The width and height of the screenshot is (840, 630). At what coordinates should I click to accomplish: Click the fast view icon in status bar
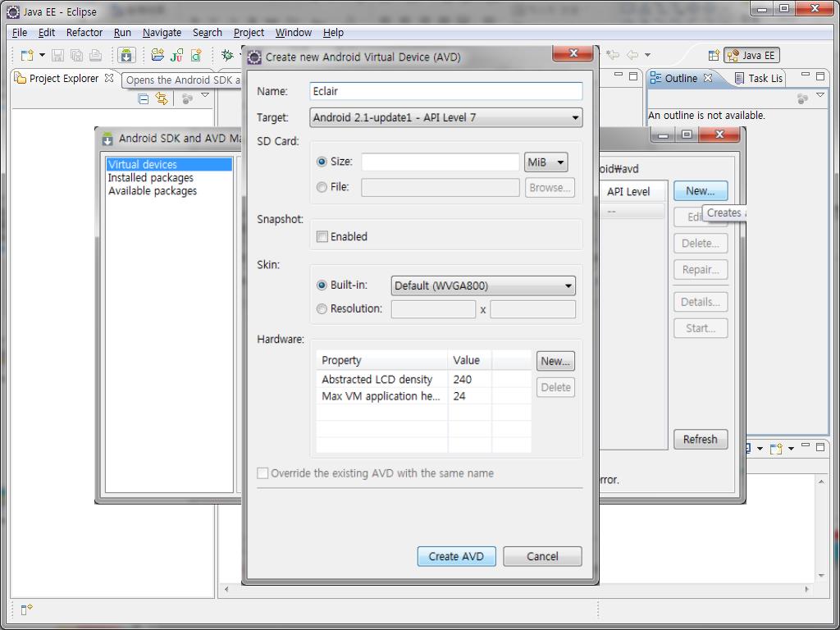[27, 609]
